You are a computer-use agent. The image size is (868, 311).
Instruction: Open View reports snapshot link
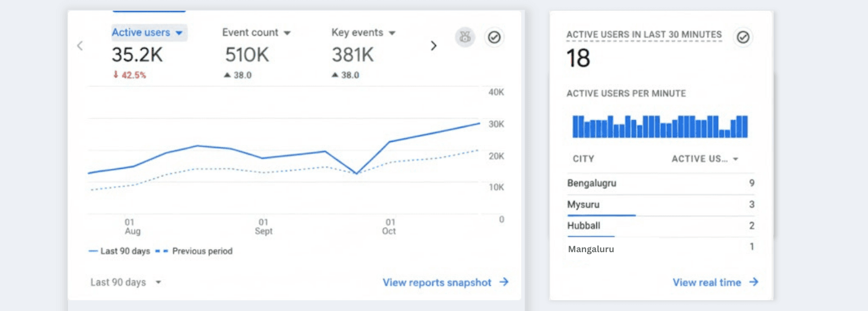tap(445, 282)
